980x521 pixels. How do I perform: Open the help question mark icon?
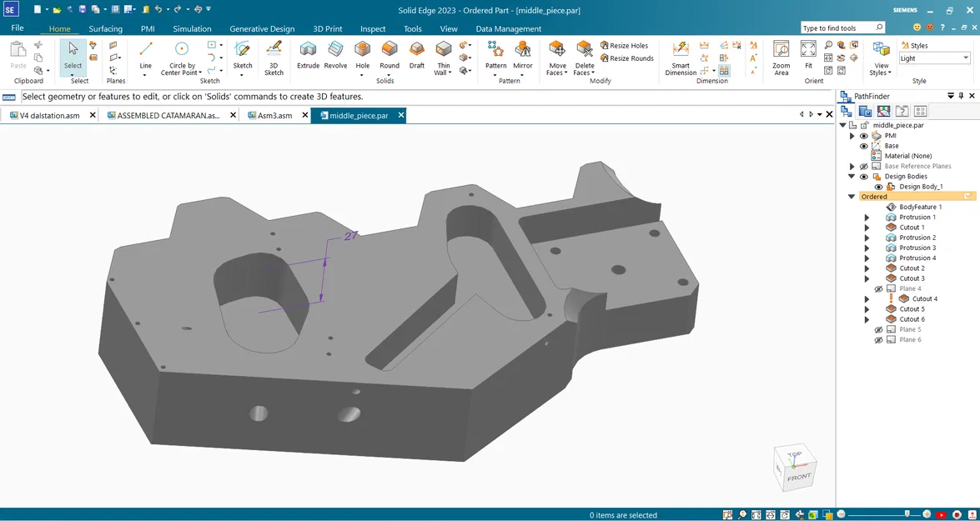tap(942, 28)
